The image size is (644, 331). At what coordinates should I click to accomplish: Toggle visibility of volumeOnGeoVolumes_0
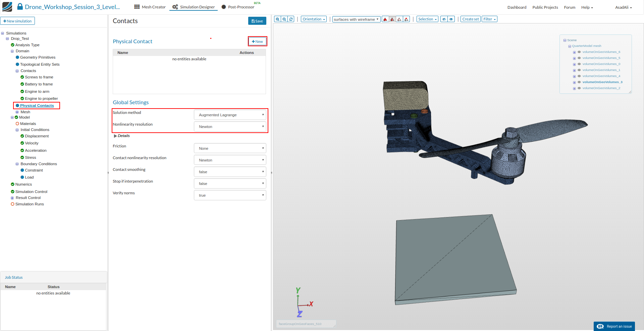[x=579, y=64]
